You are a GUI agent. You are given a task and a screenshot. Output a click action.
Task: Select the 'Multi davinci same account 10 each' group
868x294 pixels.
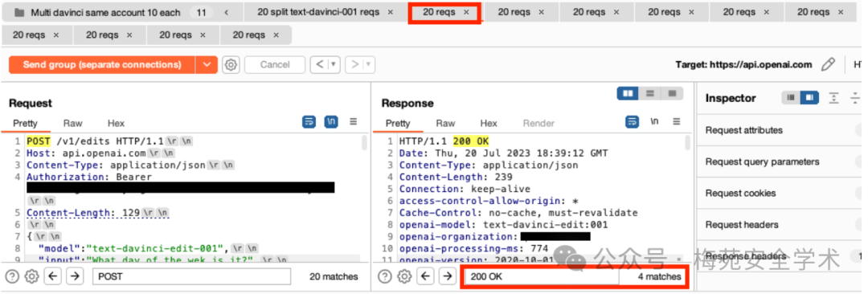click(106, 12)
